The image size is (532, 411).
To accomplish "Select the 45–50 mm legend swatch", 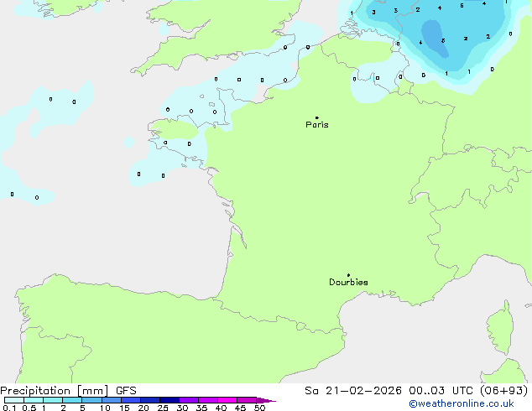I will coord(247,400).
